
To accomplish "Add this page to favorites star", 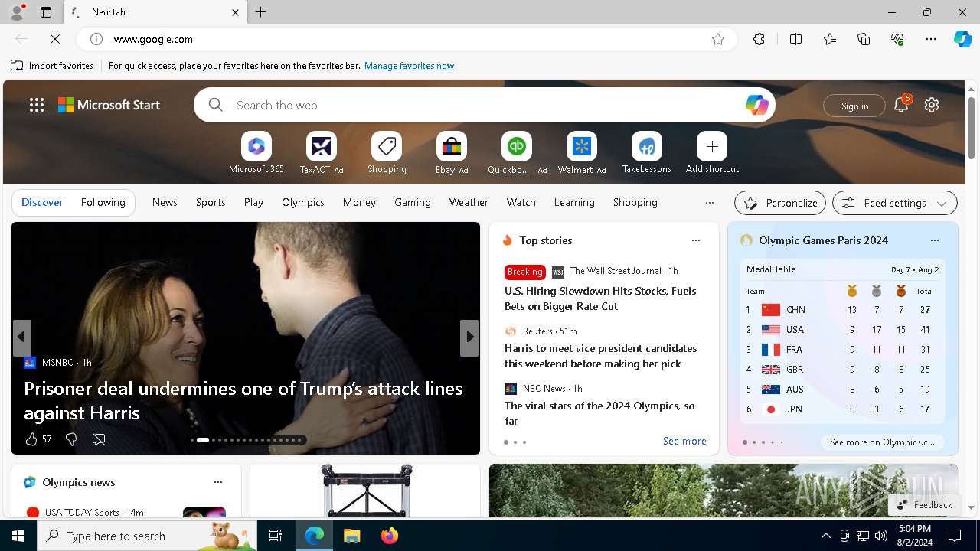I will [718, 39].
